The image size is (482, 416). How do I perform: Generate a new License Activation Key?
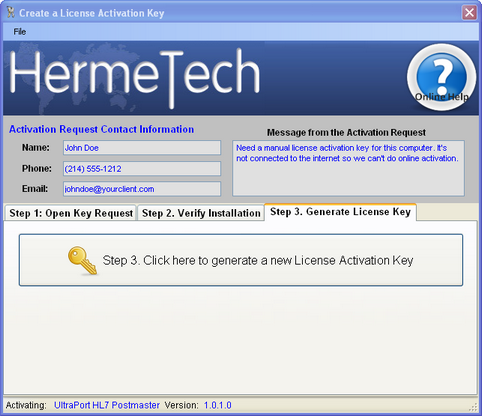(x=241, y=260)
